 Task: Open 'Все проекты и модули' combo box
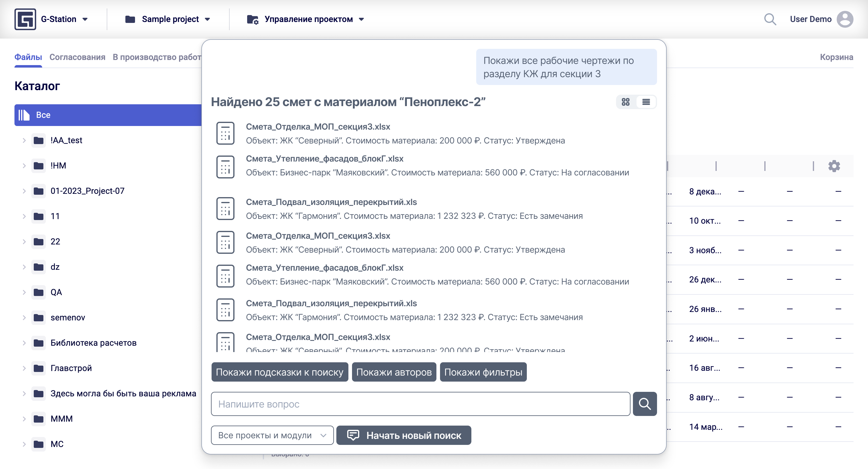click(272, 435)
